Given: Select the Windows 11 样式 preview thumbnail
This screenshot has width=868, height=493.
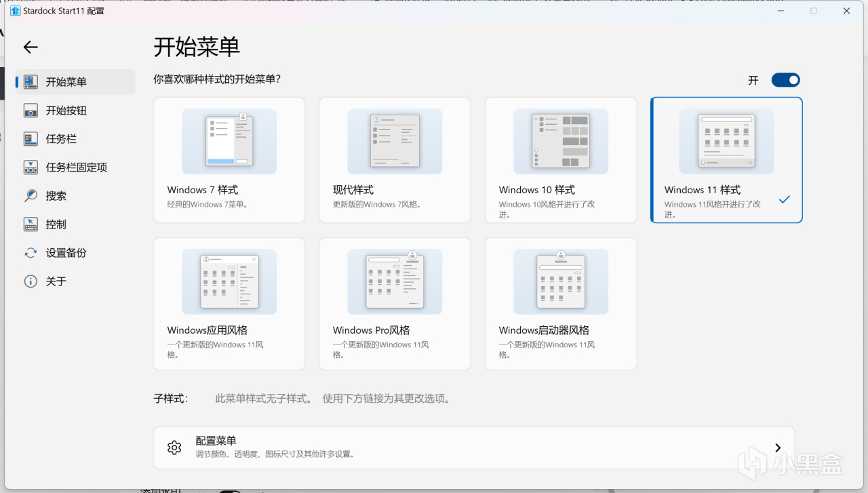Looking at the screenshot, I should 726,141.
